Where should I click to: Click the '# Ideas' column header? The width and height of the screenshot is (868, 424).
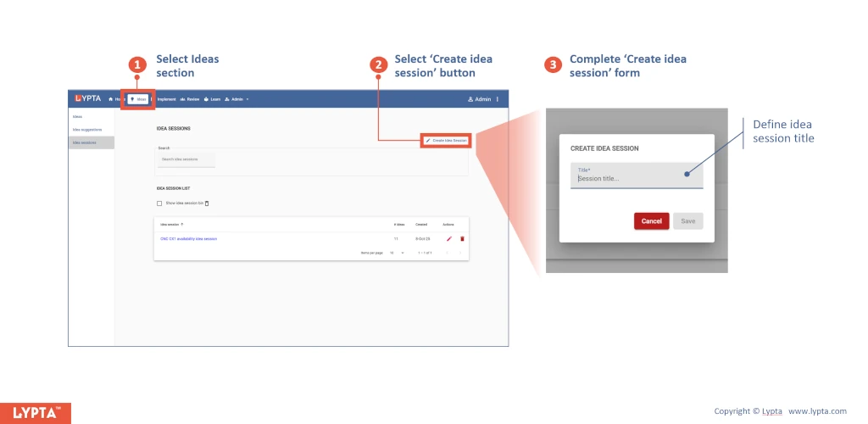tap(399, 224)
